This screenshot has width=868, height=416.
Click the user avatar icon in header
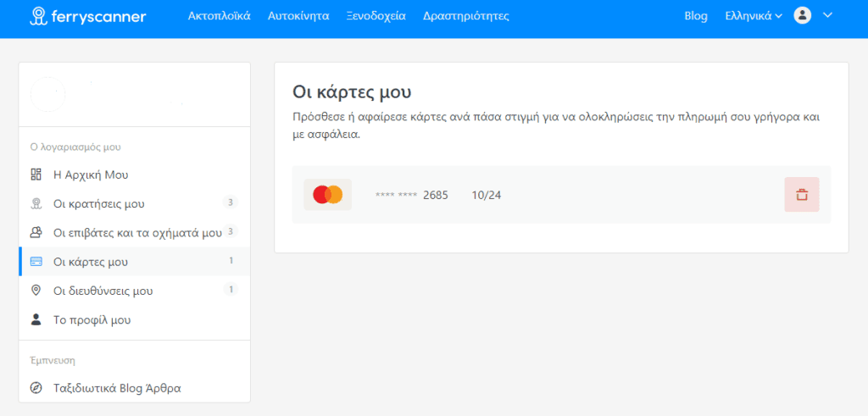coord(802,15)
